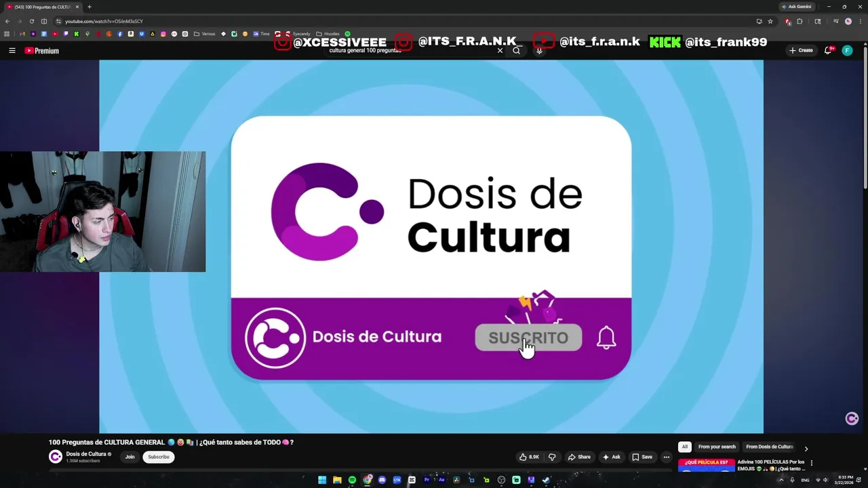Click Ask Gemini button
This screenshot has width=868, height=488.
796,7
